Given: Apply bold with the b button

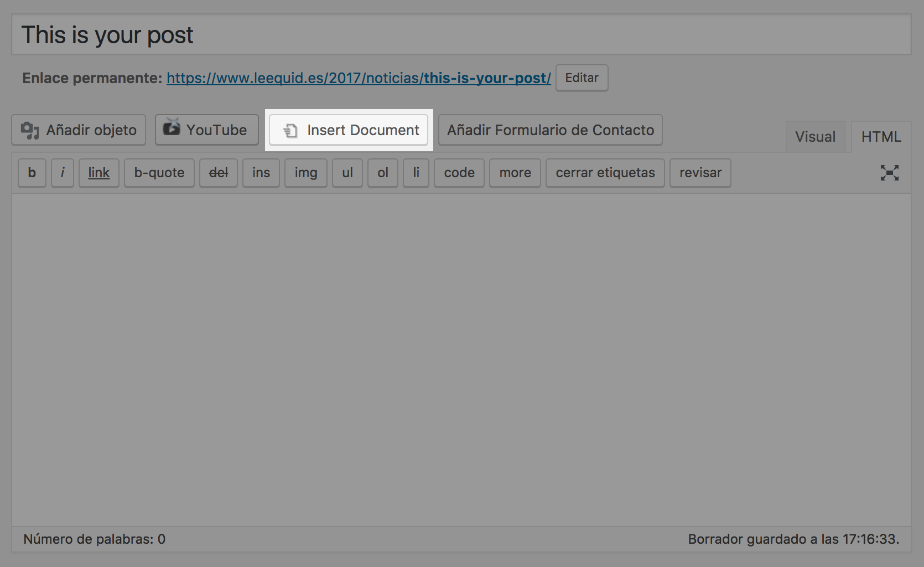Looking at the screenshot, I should click(32, 173).
